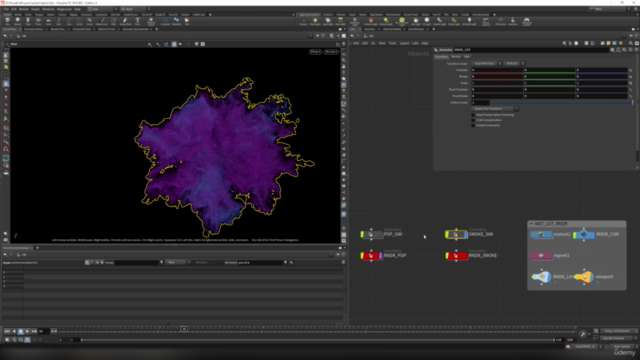640x360 pixels.
Task: Open the Help menu in main menu bar
Action: 77,9
